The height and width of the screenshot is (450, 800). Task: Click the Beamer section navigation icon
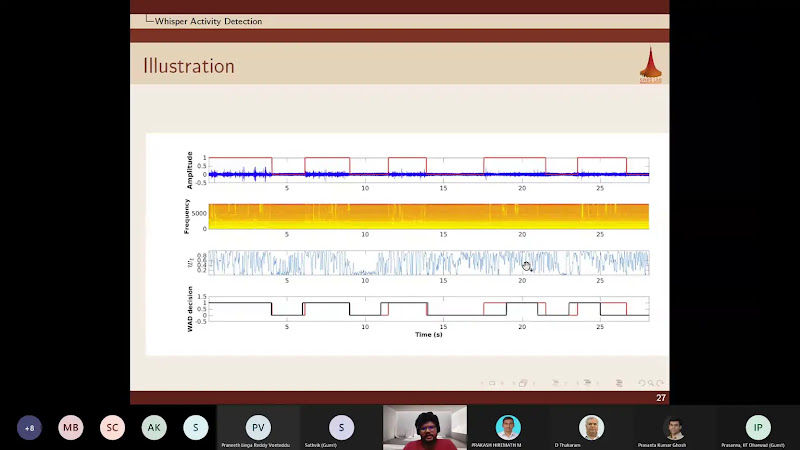click(587, 383)
